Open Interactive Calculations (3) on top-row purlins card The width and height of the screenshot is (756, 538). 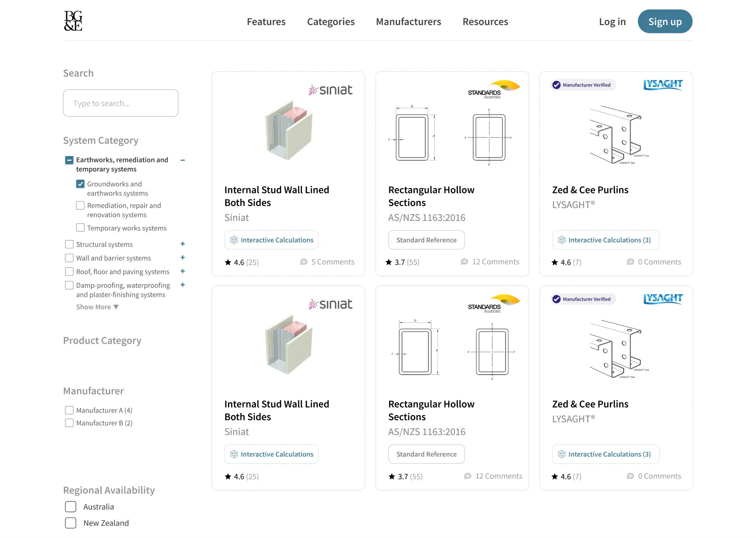click(606, 240)
